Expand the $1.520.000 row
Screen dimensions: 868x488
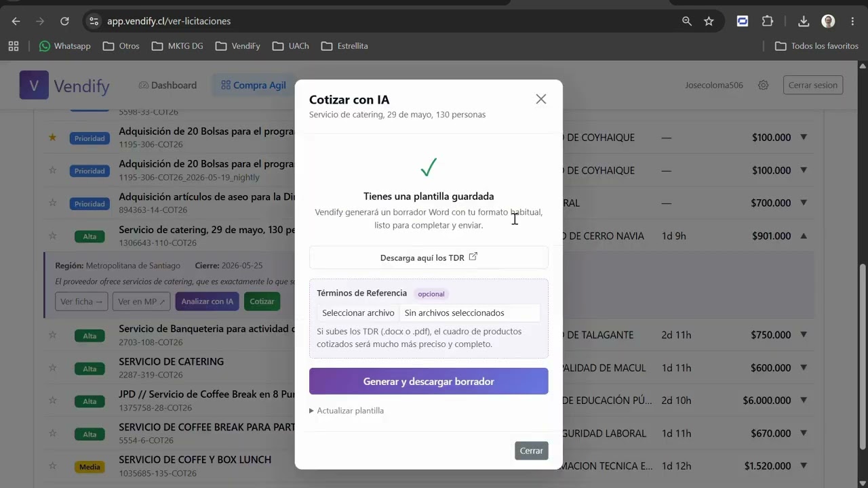pyautogui.click(x=804, y=466)
